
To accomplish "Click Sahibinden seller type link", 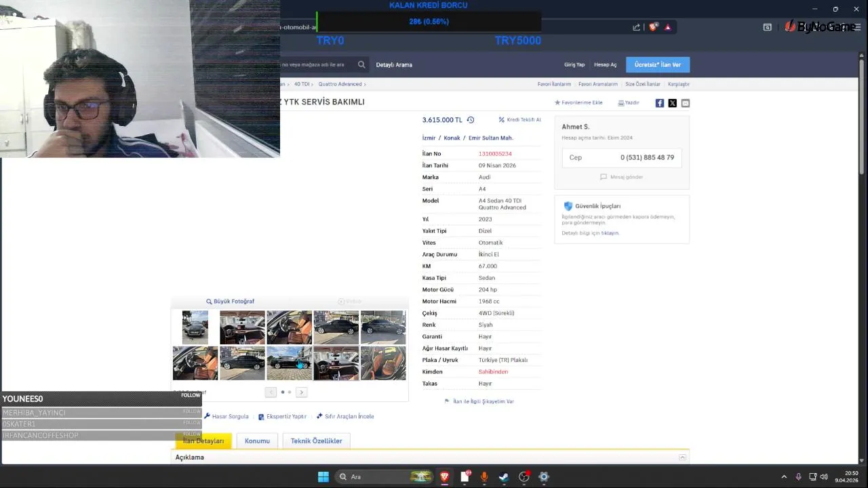I will tap(493, 371).
